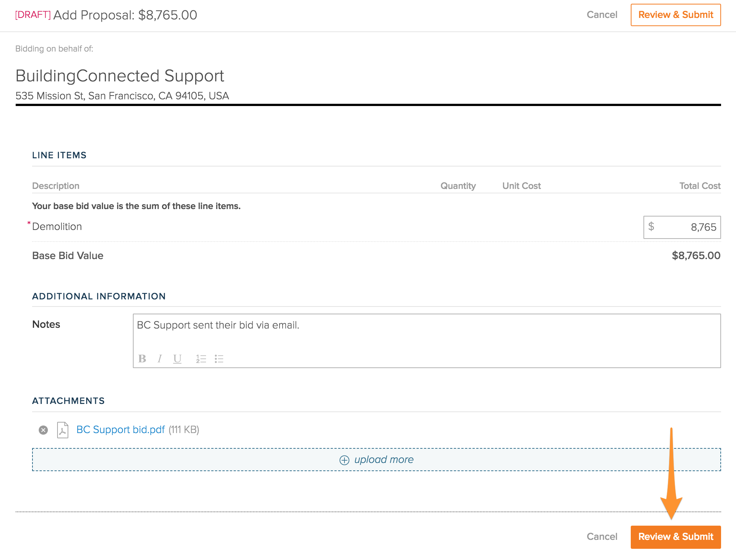Toggle bold formatting in Notes editor

coord(142,359)
